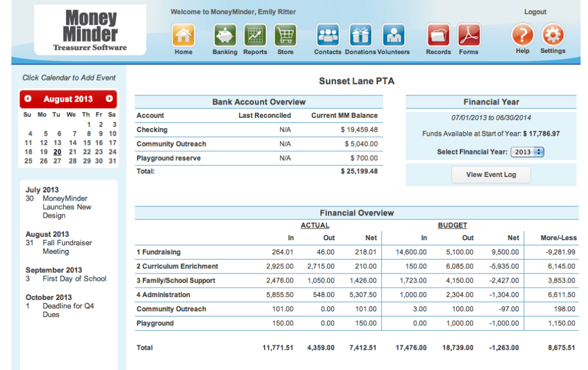The width and height of the screenshot is (588, 370).
Task: Click the 11,771.51 total actual In value
Action: [277, 348]
